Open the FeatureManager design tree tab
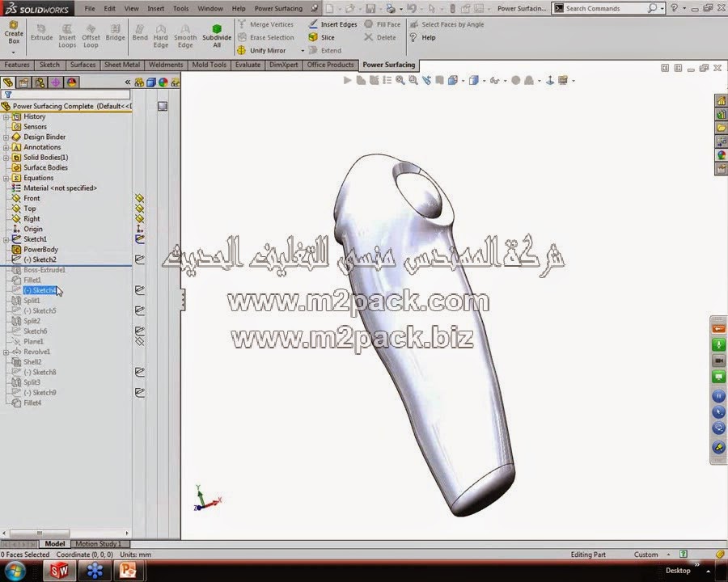This screenshot has height=582, width=728. tap(8, 82)
